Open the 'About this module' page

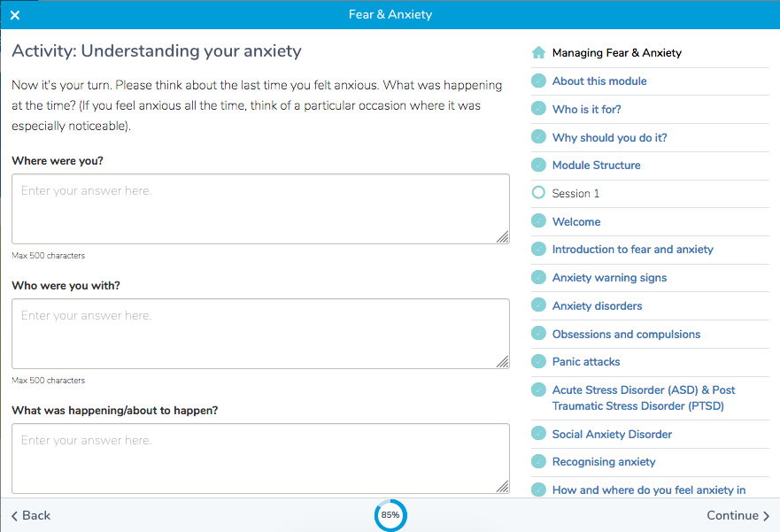click(599, 81)
